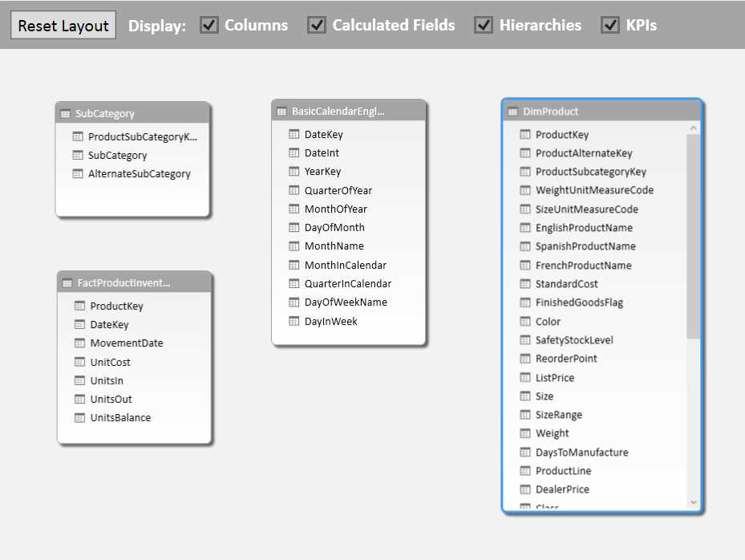This screenshot has height=560, width=745.
Task: Click column icon beside StandardCost
Action: [525, 284]
